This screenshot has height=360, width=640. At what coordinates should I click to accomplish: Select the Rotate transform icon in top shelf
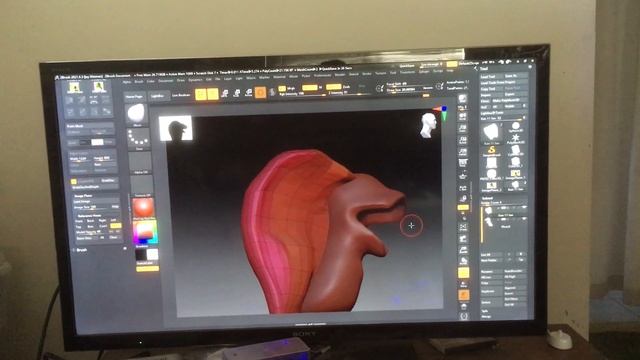tap(248, 93)
